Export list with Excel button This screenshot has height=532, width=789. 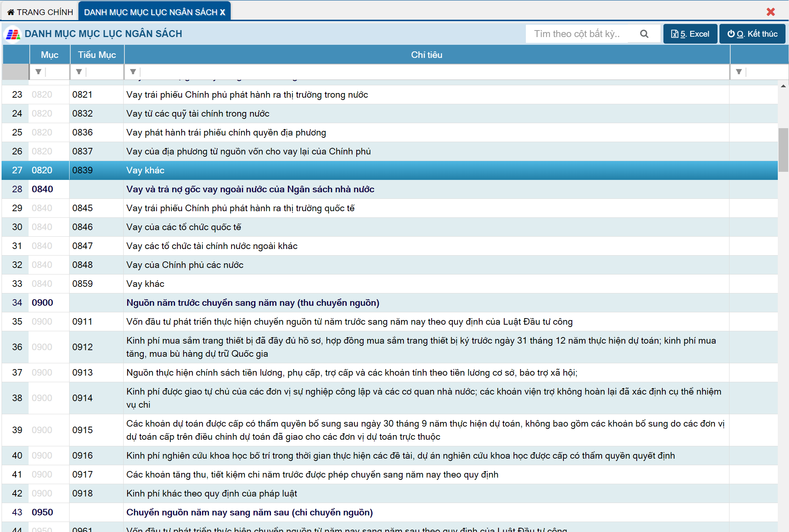coord(690,34)
